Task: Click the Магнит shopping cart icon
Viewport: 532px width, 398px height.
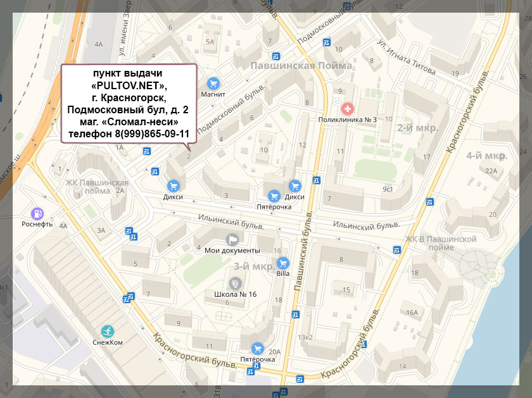Action: [x=213, y=83]
